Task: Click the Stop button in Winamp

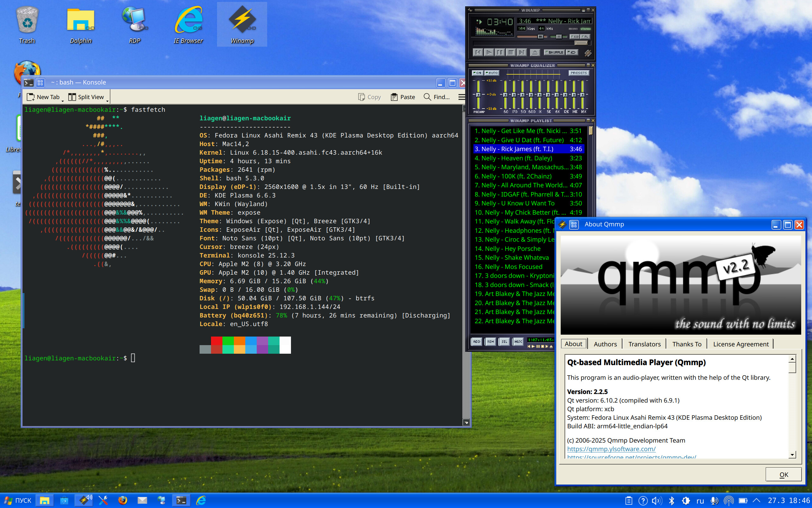Action: click(x=511, y=52)
